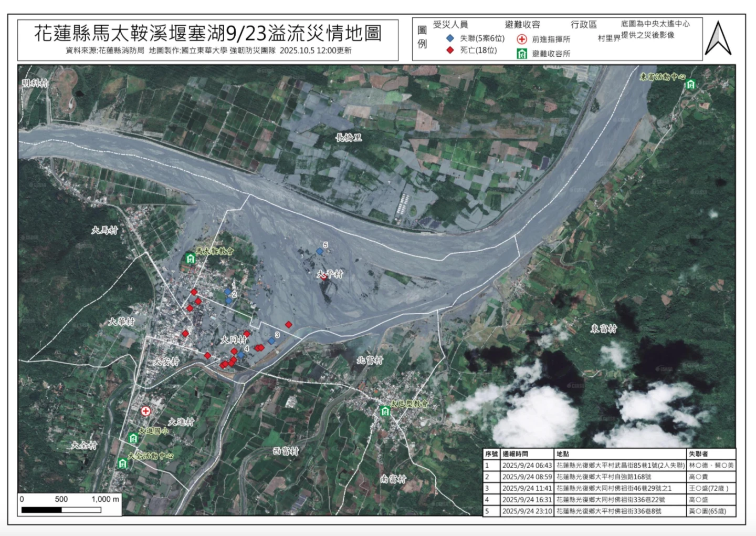756x536 pixels.
Task: Click the 長橋里 label on the map
Action: [349, 138]
